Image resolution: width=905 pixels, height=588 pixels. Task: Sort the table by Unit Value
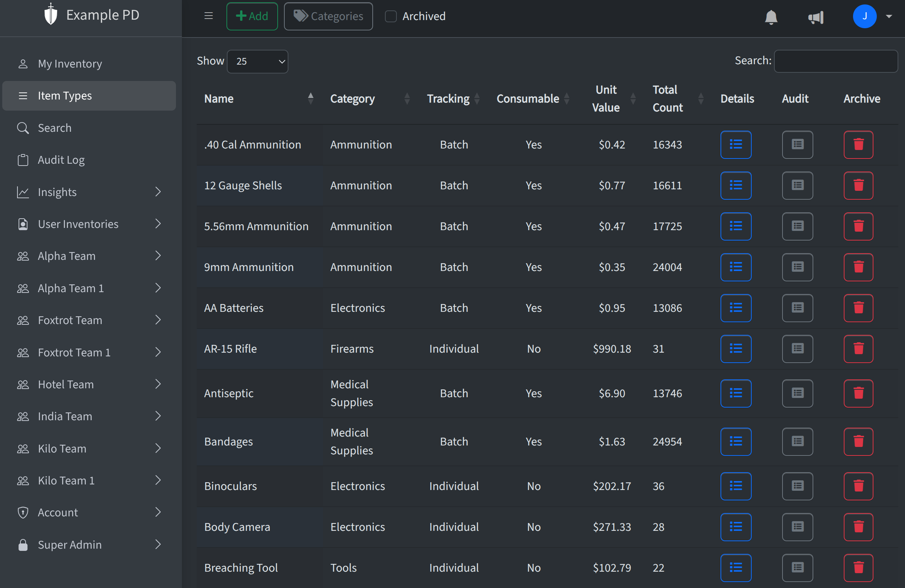tap(633, 98)
